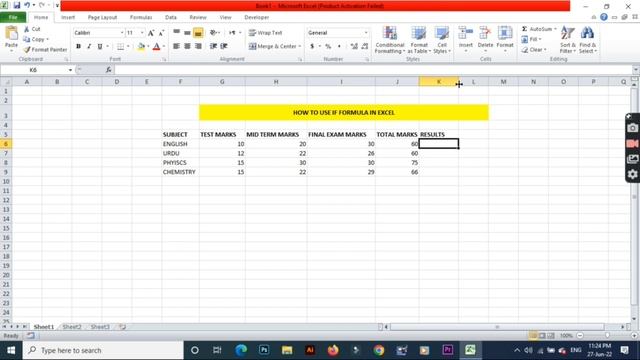Open Cell Styles gallery

[442, 40]
